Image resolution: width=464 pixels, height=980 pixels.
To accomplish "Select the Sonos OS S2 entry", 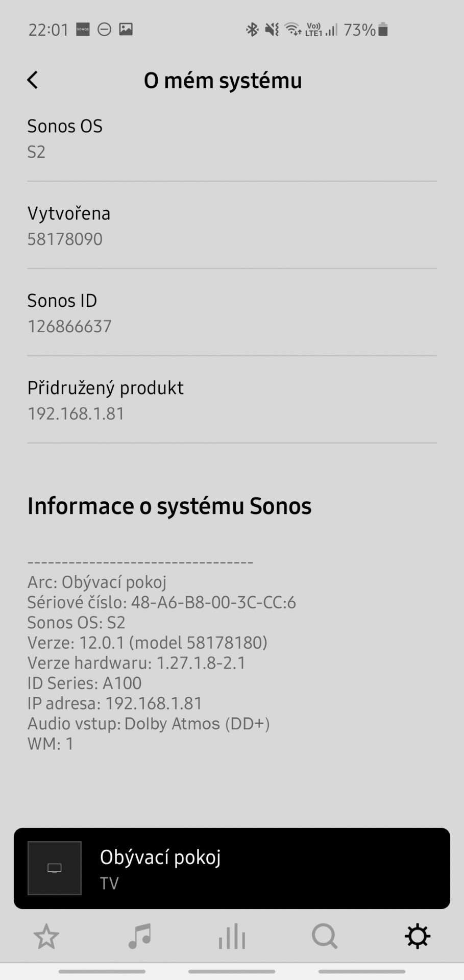I will pyautogui.click(x=232, y=138).
